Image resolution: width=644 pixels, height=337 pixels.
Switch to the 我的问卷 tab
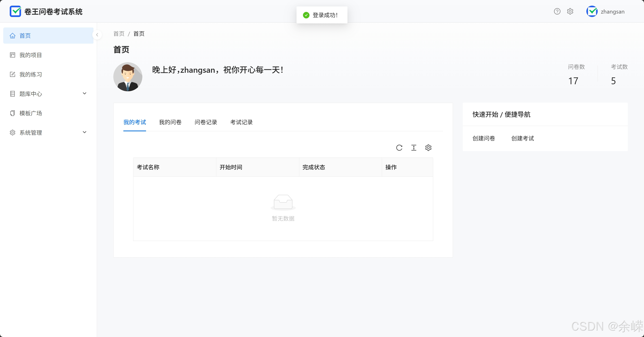(170, 122)
